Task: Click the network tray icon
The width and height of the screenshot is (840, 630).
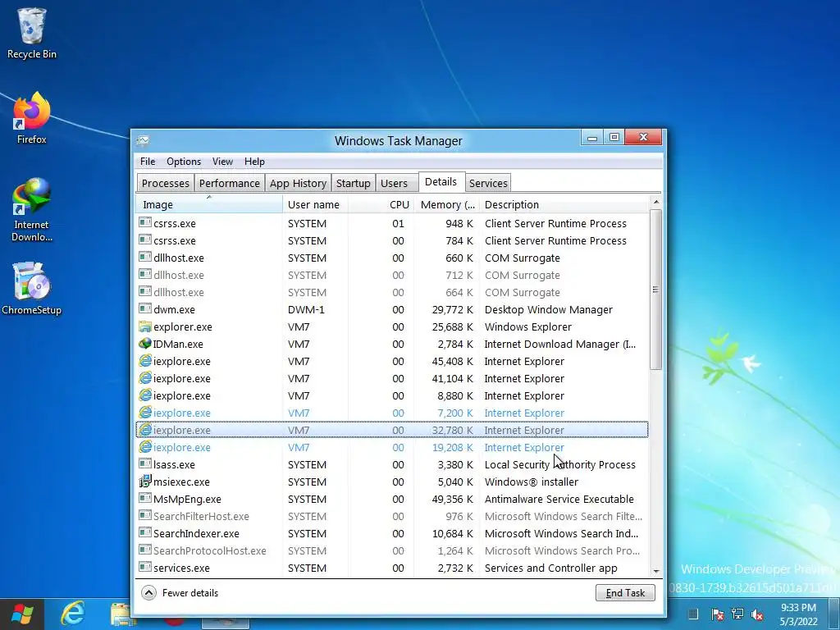Action: click(737, 614)
